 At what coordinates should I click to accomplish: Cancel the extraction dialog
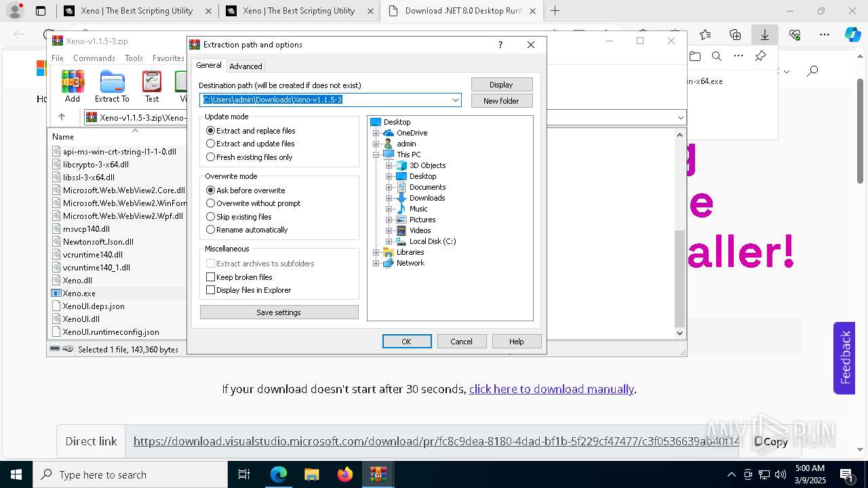pos(462,342)
